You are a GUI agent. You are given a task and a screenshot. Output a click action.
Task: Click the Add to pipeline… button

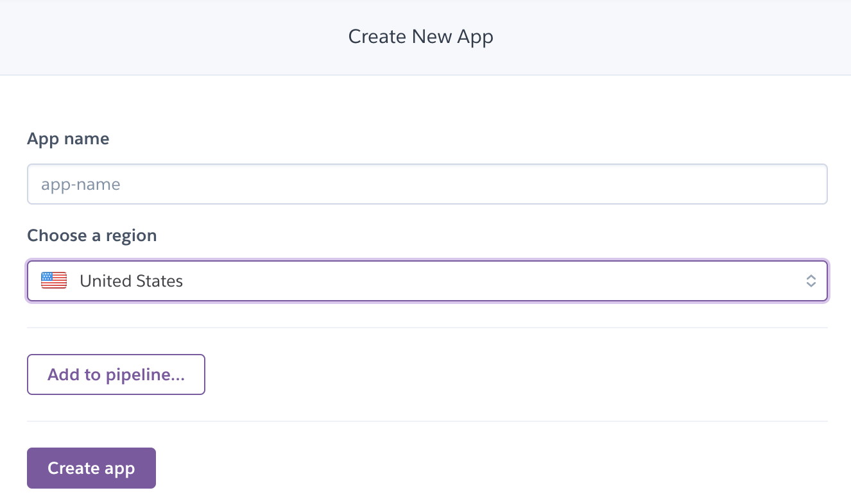pyautogui.click(x=116, y=374)
